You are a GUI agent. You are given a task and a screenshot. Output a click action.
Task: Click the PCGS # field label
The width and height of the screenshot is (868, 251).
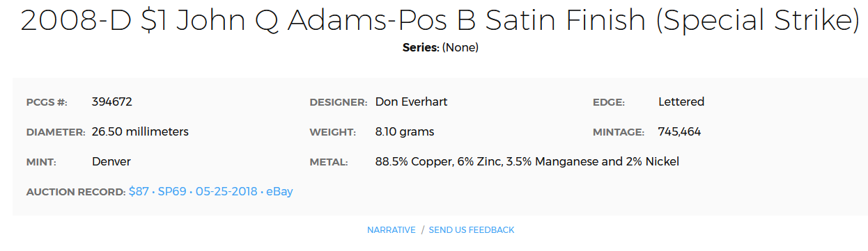tap(47, 103)
